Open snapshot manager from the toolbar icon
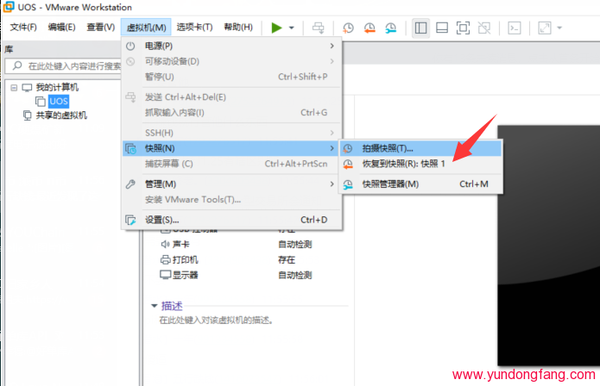This screenshot has width=600, height=386. pyautogui.click(x=391, y=28)
